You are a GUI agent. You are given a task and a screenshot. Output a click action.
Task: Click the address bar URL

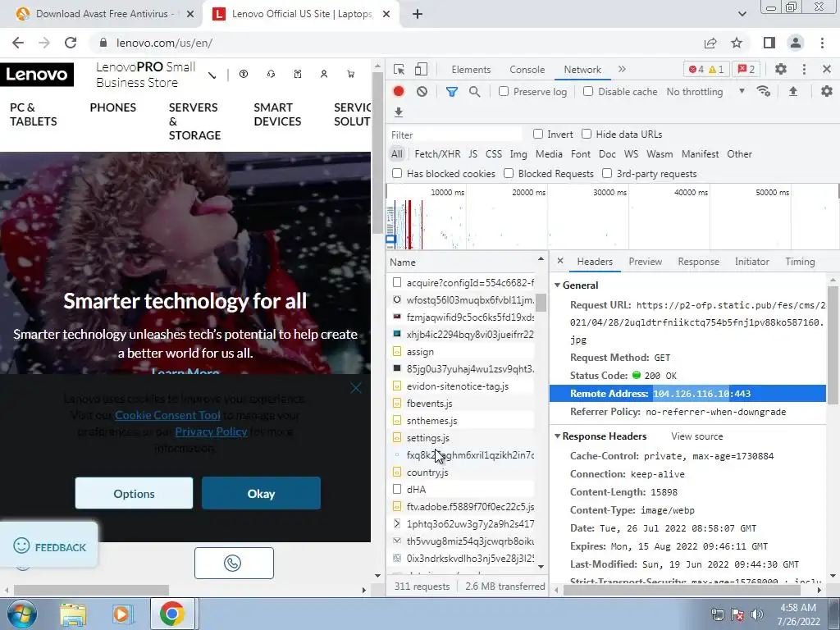pos(164,43)
